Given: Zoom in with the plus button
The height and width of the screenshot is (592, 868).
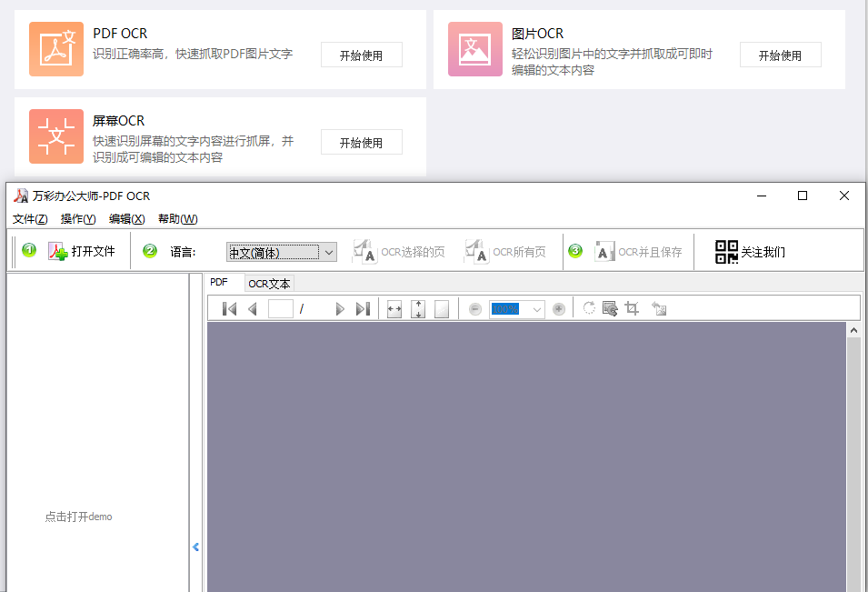Looking at the screenshot, I should click(x=558, y=308).
